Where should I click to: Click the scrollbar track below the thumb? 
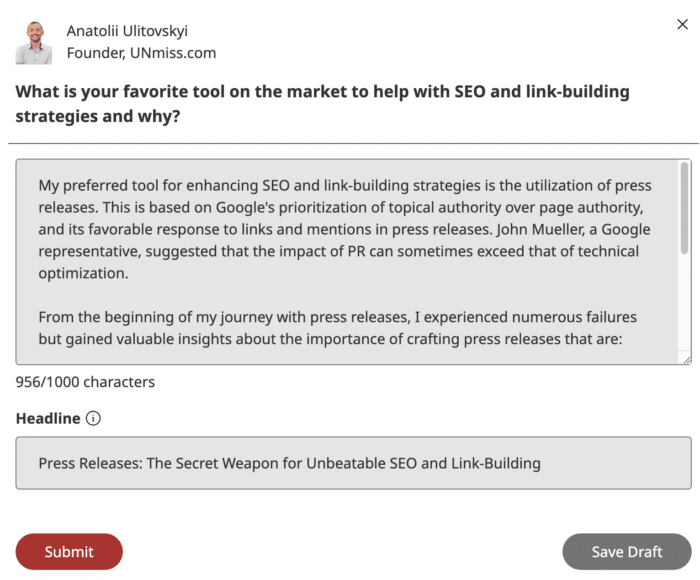click(684, 304)
